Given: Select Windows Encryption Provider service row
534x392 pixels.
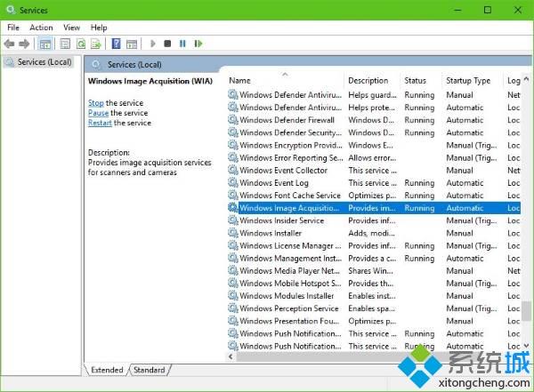Looking at the screenshot, I should click(374, 145).
